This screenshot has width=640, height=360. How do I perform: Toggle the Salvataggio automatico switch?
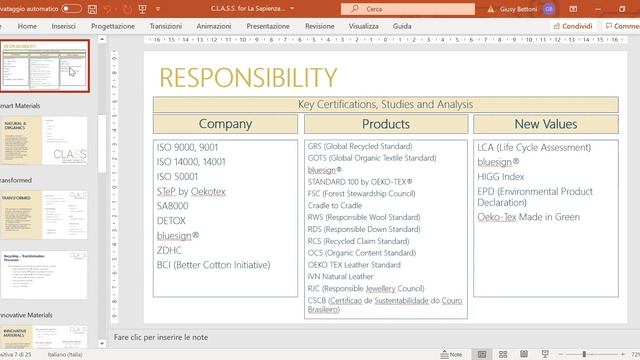coord(71,9)
